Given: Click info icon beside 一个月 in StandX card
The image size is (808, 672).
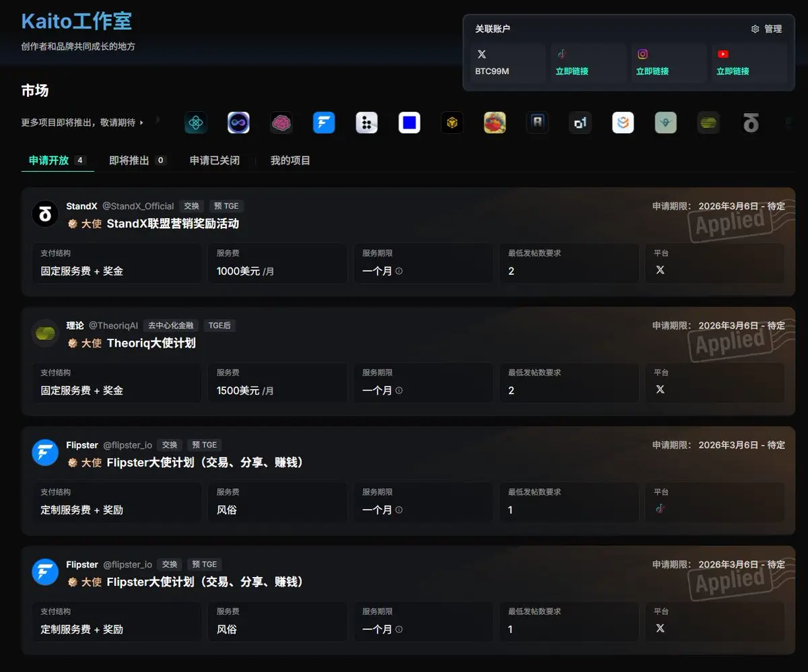Looking at the screenshot, I should pyautogui.click(x=399, y=271).
